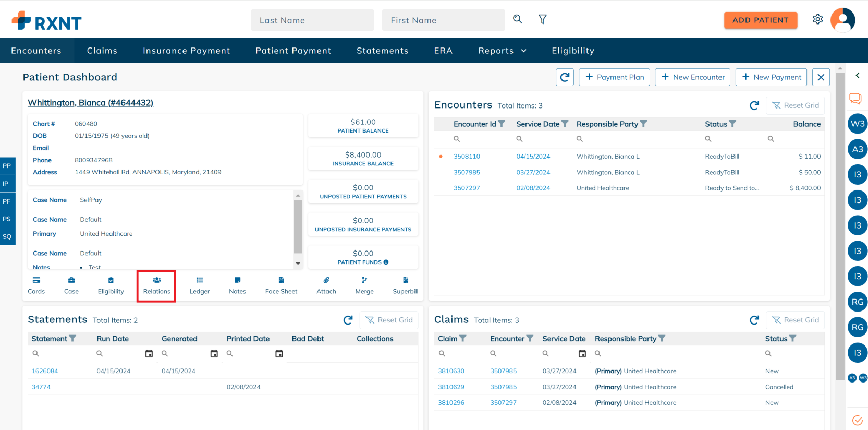This screenshot has width=868, height=430.
Task: Open the Reports dropdown menu
Action: point(502,51)
